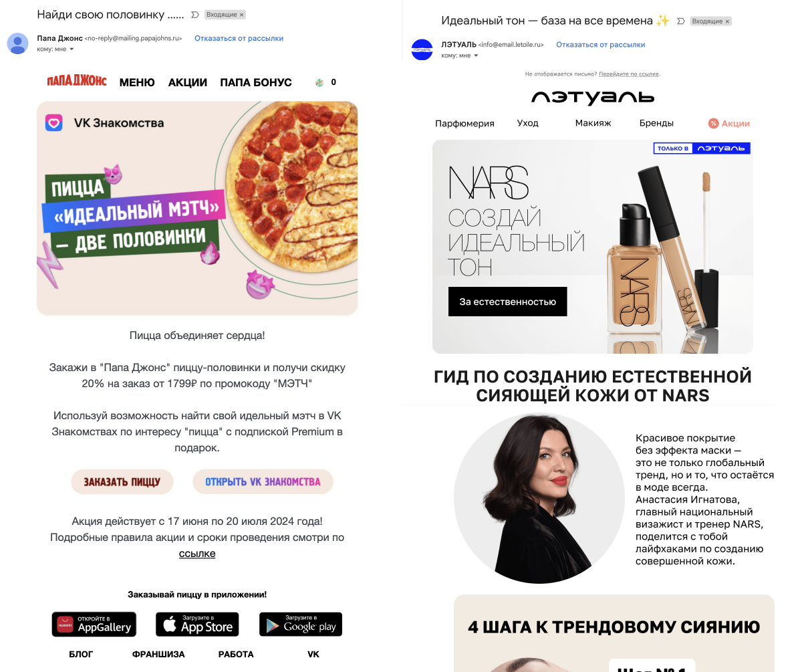Open the Google Play download badge
Screen dimensions: 802x672
pyautogui.click(x=301, y=625)
